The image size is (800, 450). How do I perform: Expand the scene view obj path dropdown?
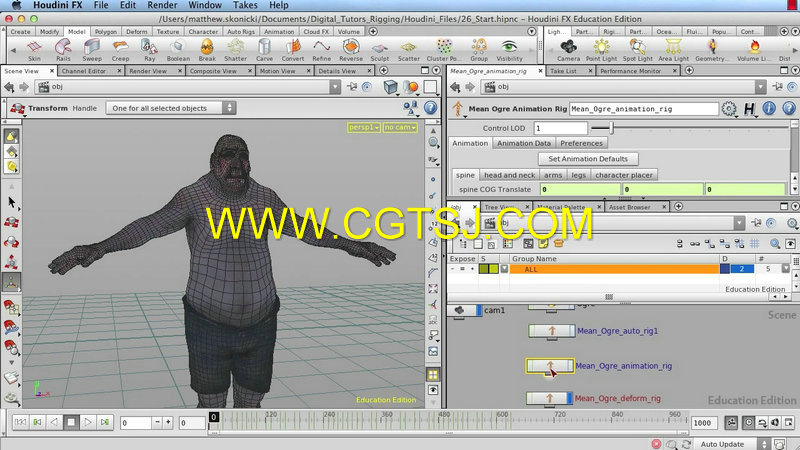[x=335, y=87]
